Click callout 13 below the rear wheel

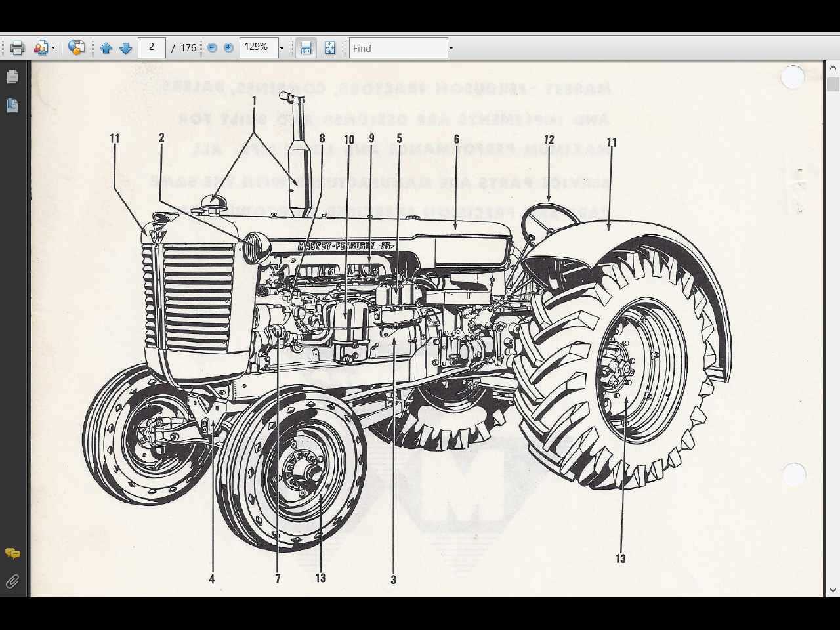click(x=620, y=558)
